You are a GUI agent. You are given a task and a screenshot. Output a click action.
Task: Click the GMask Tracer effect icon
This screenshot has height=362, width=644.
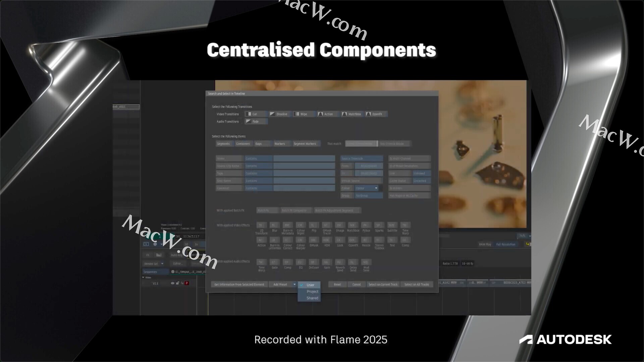(326, 225)
